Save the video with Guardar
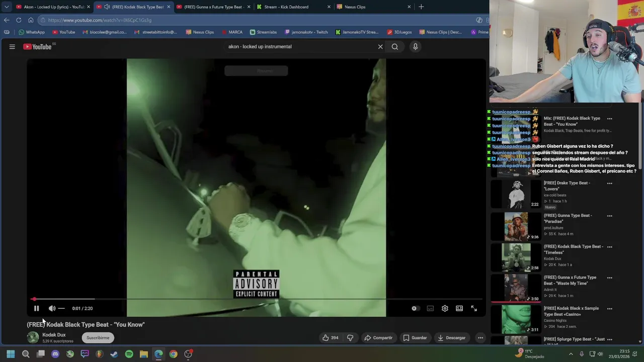644x362 pixels. pos(415,338)
